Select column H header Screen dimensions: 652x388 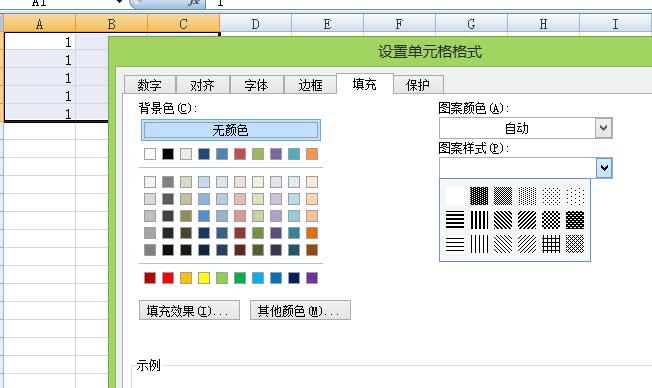point(543,24)
